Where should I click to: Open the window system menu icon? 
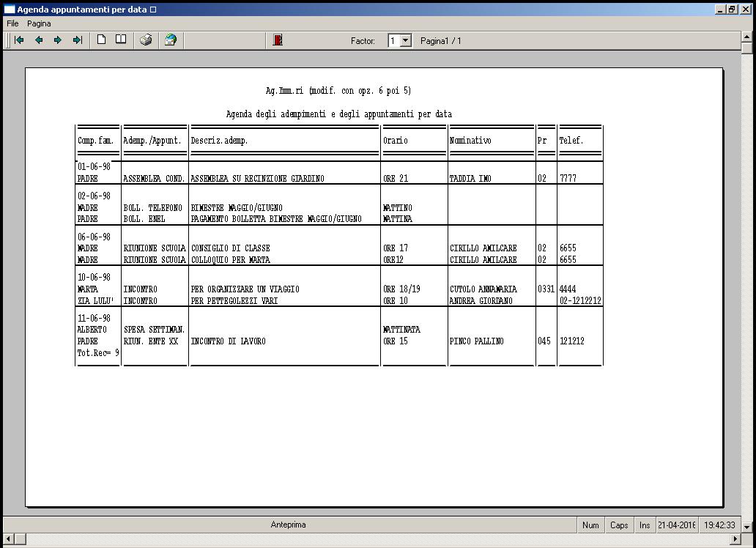click(x=10, y=10)
